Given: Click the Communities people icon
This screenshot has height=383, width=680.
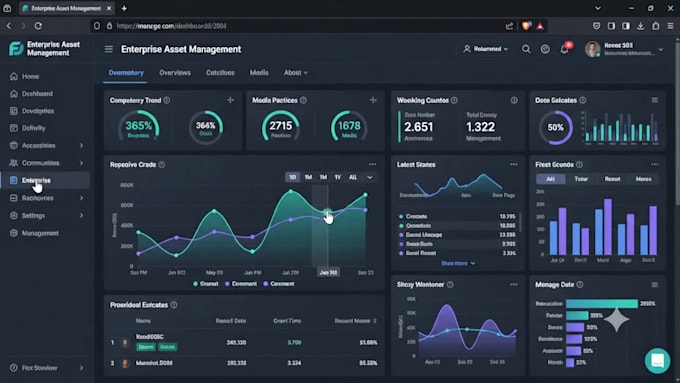Looking at the screenshot, I should point(14,163).
